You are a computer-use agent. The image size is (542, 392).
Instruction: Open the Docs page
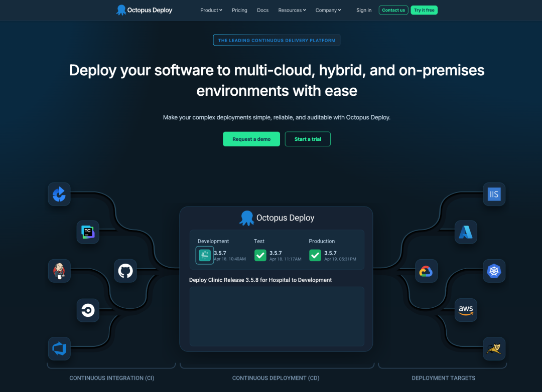pyautogui.click(x=262, y=11)
